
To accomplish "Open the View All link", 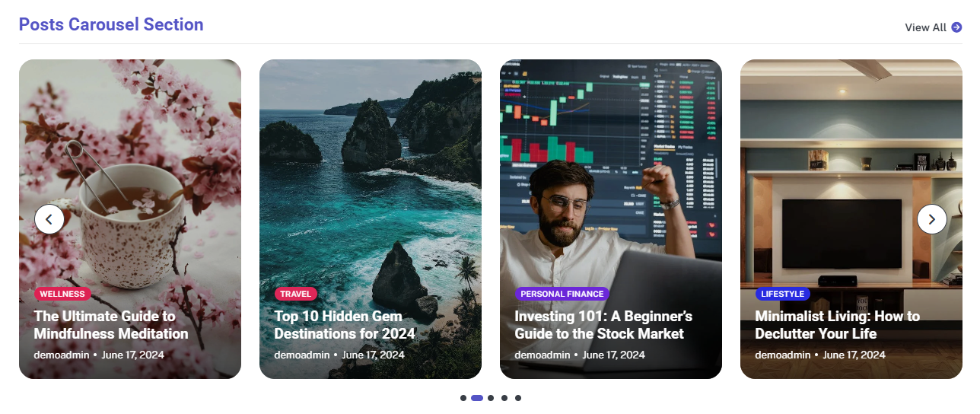I will tap(934, 27).
